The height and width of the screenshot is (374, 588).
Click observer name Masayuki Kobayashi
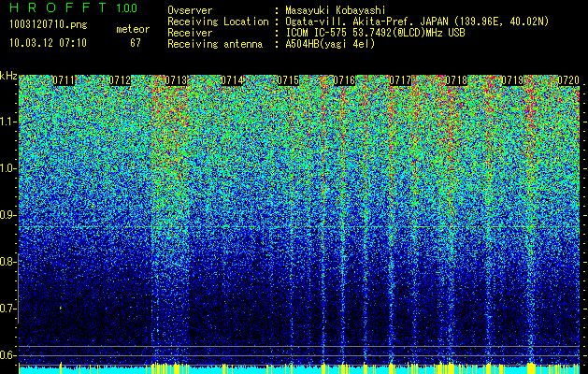(336, 10)
